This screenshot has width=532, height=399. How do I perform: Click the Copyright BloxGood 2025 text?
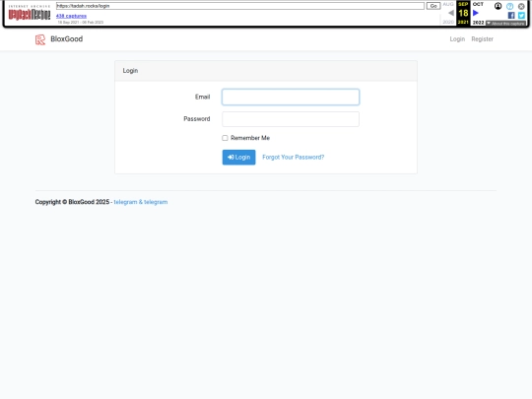[72, 202]
